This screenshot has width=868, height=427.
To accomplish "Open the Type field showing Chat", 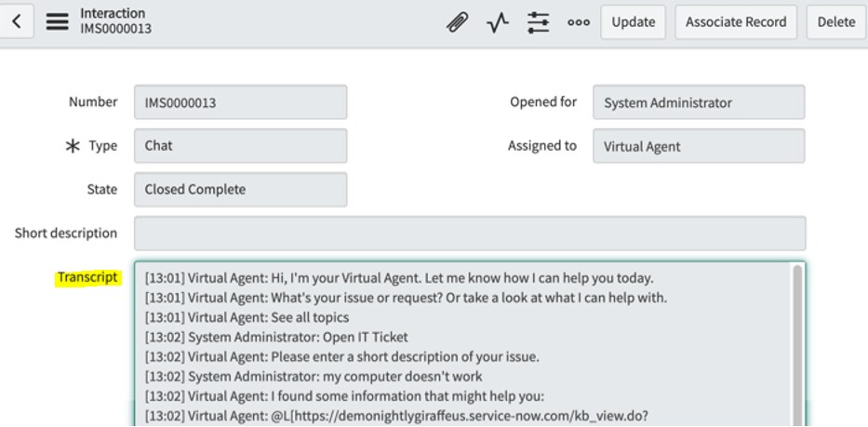I will (x=240, y=146).
